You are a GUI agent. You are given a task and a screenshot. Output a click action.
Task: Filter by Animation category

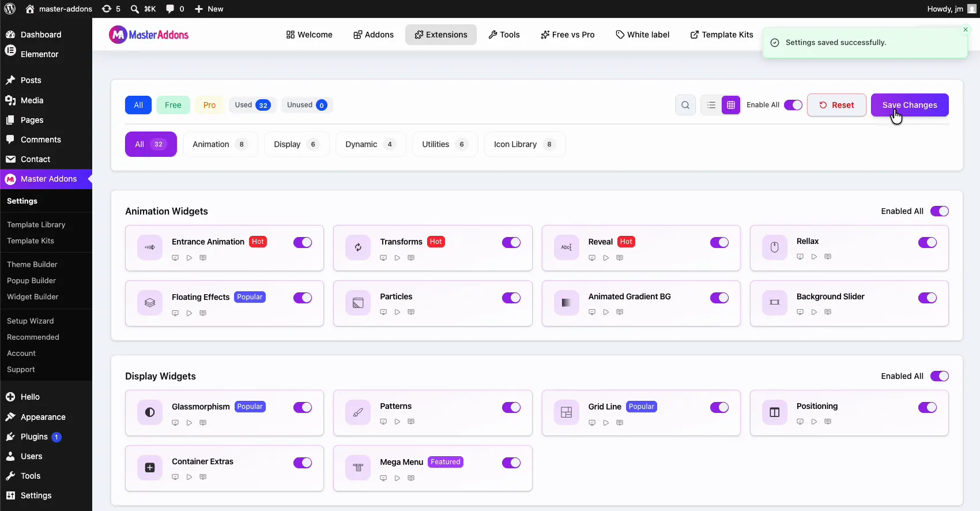click(x=220, y=144)
